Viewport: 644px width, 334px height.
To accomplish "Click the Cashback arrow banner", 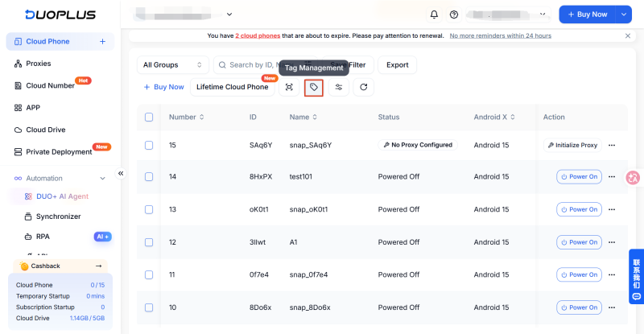I will (x=60, y=266).
